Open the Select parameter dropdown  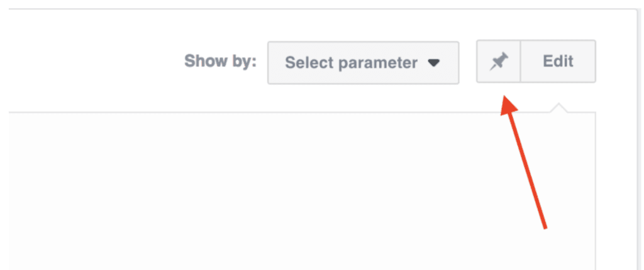coord(363,63)
